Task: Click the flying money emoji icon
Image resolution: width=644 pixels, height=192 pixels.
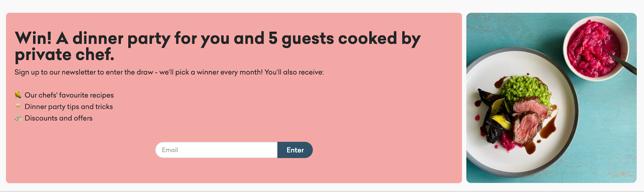Action: pos(18,118)
